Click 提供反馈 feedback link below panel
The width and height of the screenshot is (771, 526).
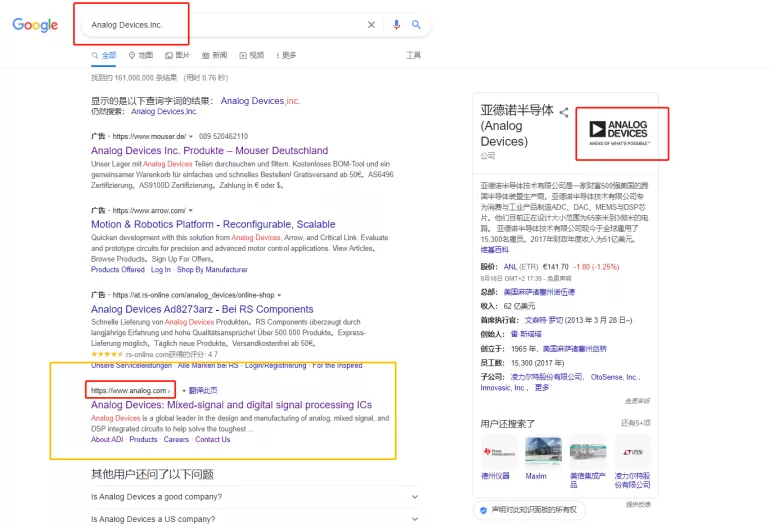[x=638, y=505]
